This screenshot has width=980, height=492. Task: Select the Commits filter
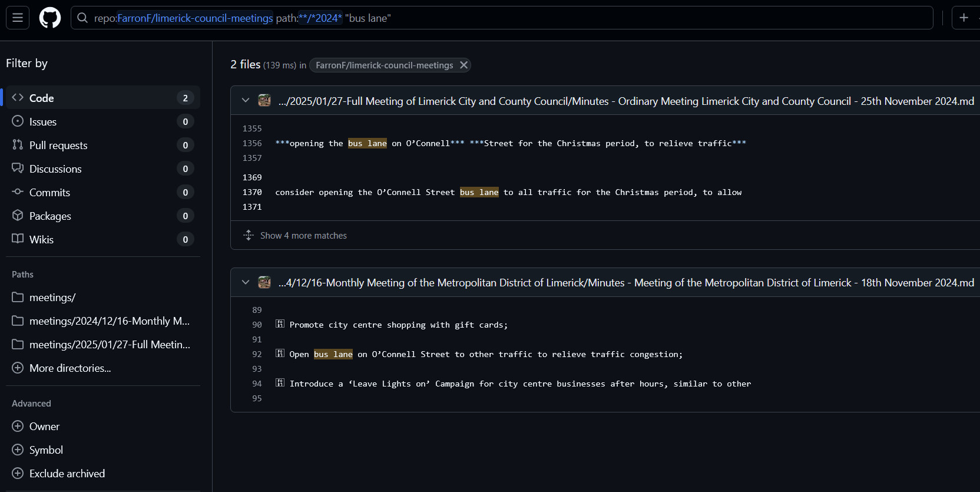coord(103,192)
